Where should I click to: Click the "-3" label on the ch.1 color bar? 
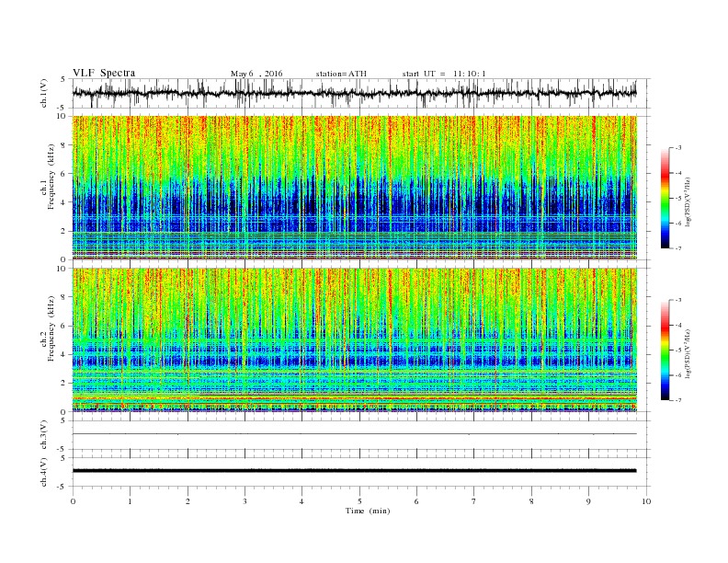pos(678,148)
